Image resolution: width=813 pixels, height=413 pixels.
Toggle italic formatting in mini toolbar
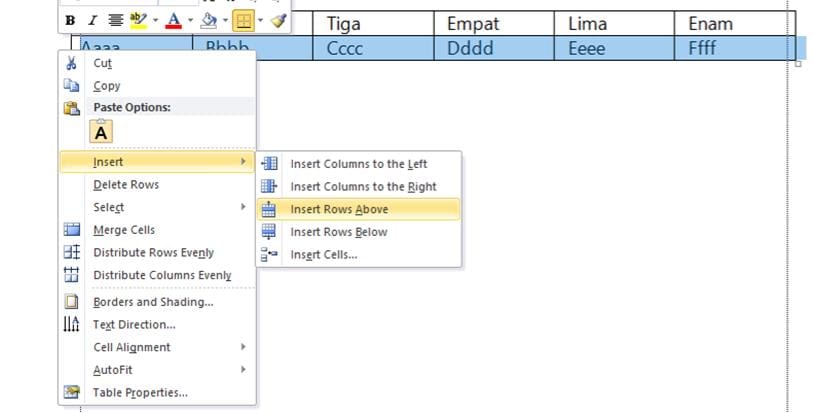click(92, 20)
